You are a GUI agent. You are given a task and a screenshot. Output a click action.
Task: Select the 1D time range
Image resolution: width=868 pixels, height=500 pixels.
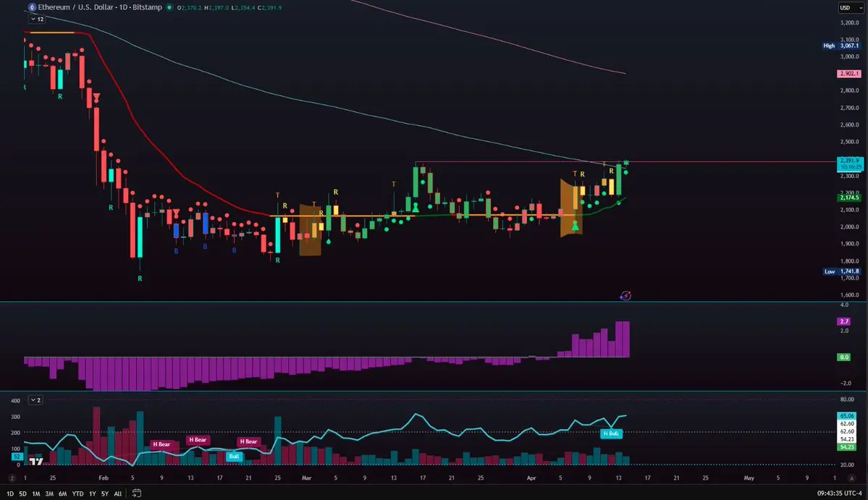tap(10, 493)
